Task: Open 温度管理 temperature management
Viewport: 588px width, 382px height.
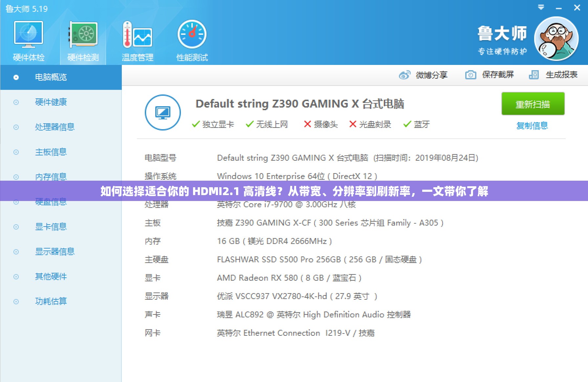Action: tap(137, 39)
